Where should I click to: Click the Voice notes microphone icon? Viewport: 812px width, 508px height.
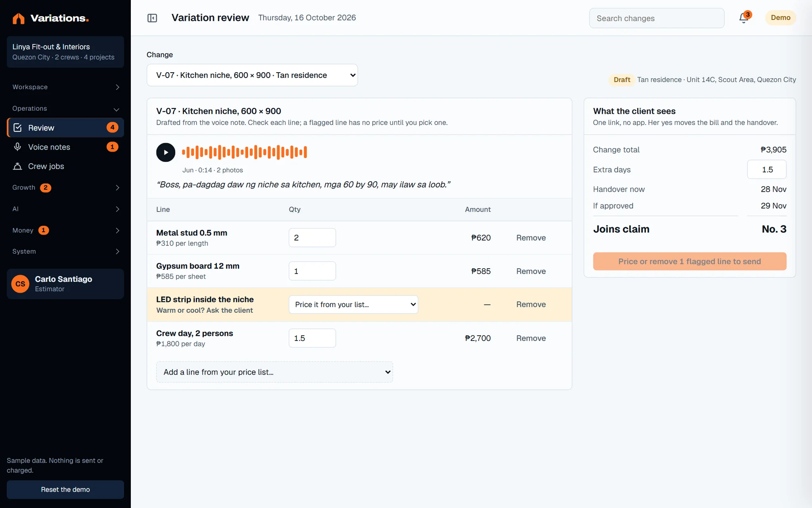[x=17, y=147]
